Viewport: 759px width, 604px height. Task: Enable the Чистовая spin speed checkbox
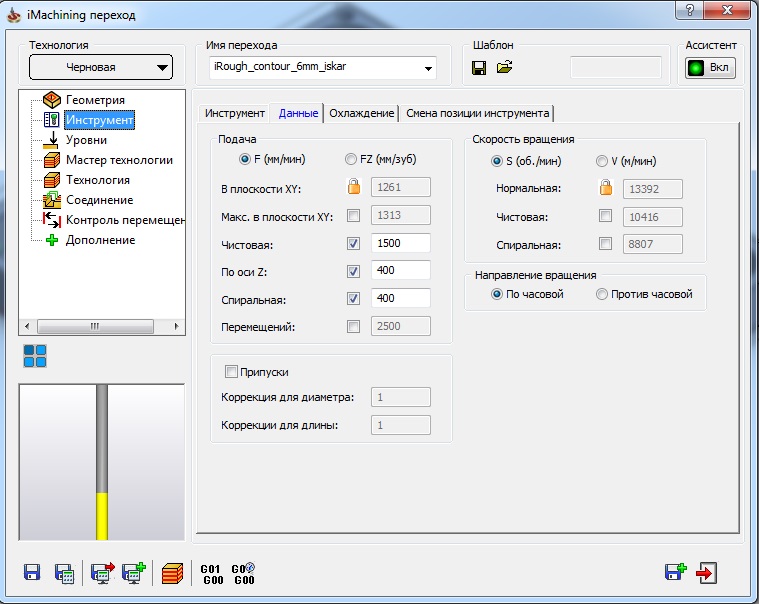point(605,215)
